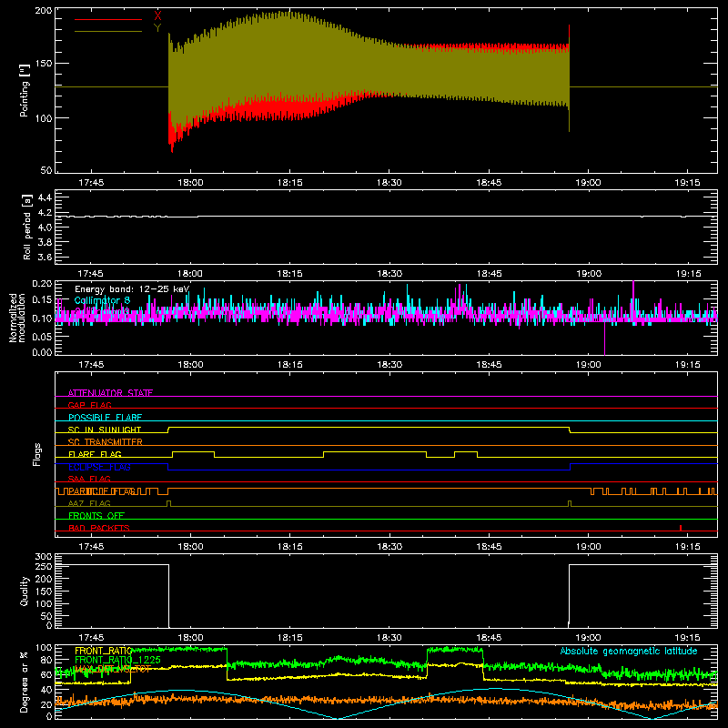Click the '0.05' tick on modulation axis

point(42,336)
